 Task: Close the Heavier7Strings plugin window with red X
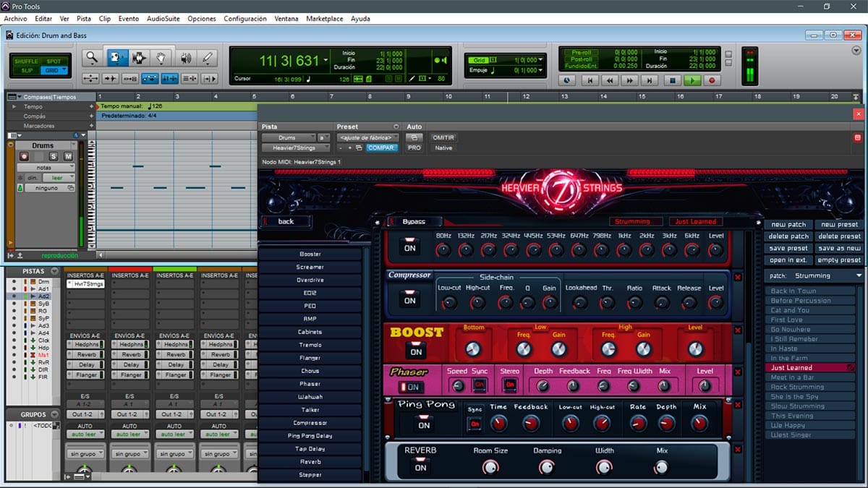point(859,114)
